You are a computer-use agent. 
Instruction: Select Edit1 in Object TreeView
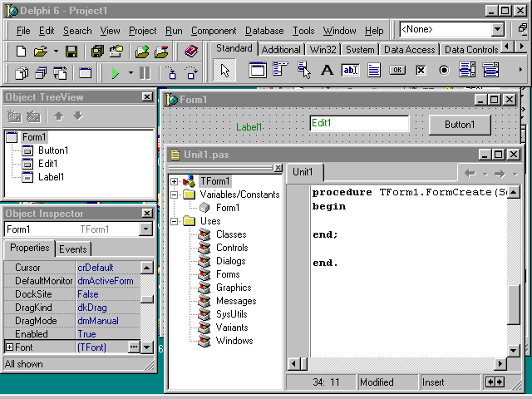[x=48, y=164]
